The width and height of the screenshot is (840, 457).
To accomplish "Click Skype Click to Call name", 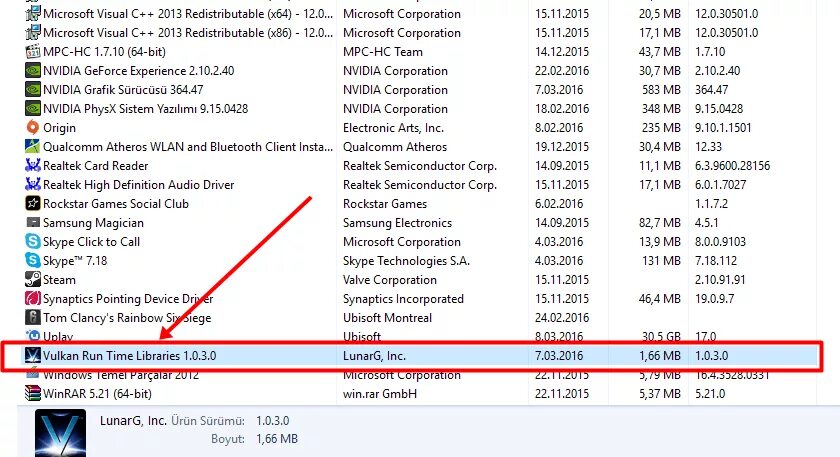I will coord(92,242).
